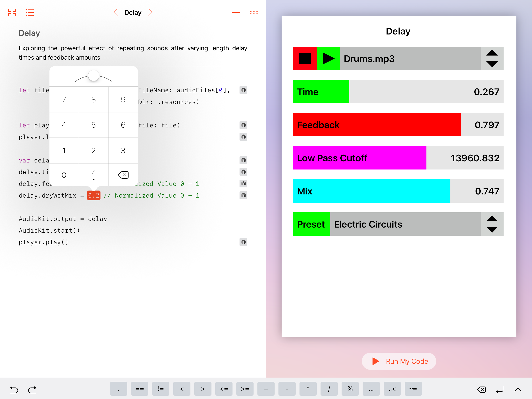Image resolution: width=532 pixels, height=399 pixels.
Task: Go to next page after Delay
Action: (x=150, y=12)
